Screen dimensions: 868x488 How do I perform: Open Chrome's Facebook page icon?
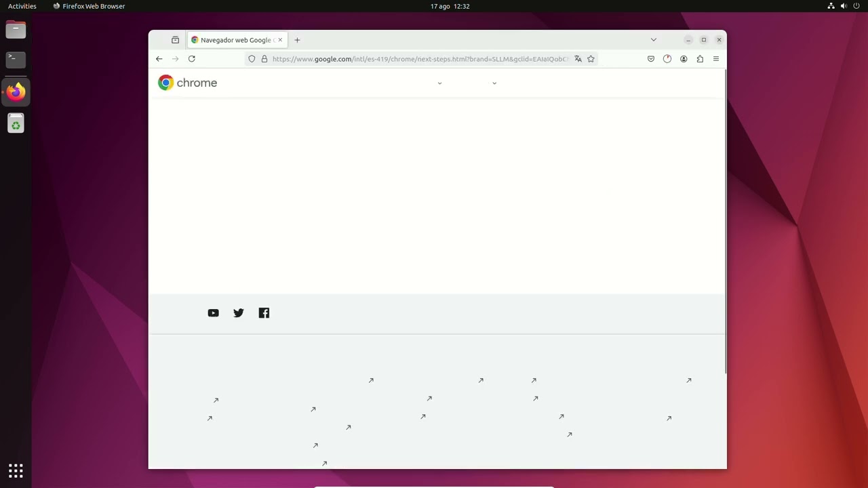click(264, 312)
